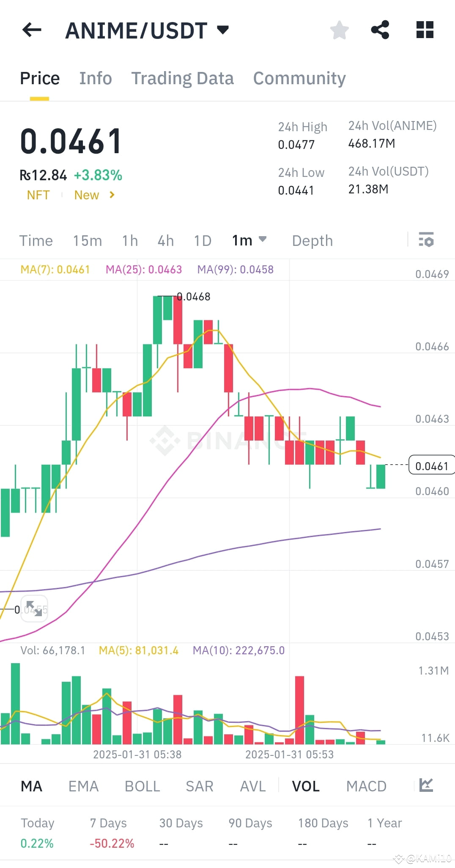Select the 1D interval
This screenshot has height=868, width=455.
203,240
